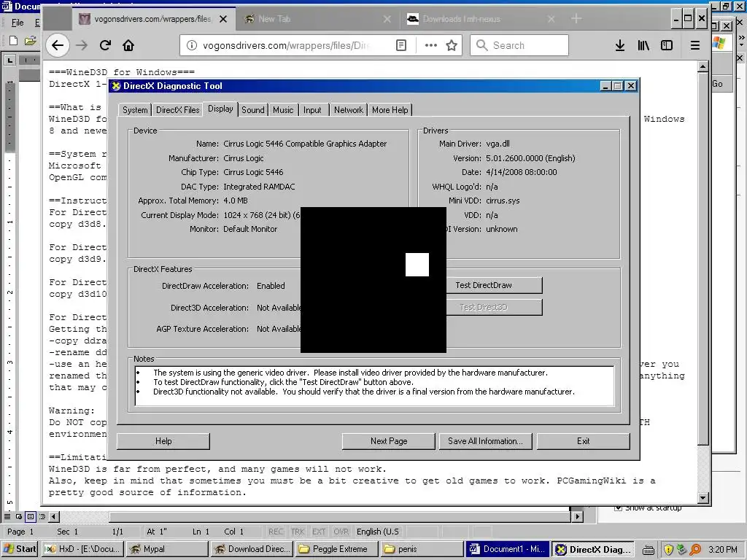747x560 pixels.
Task: Click the Open folder icon in Word
Action: pos(31,41)
